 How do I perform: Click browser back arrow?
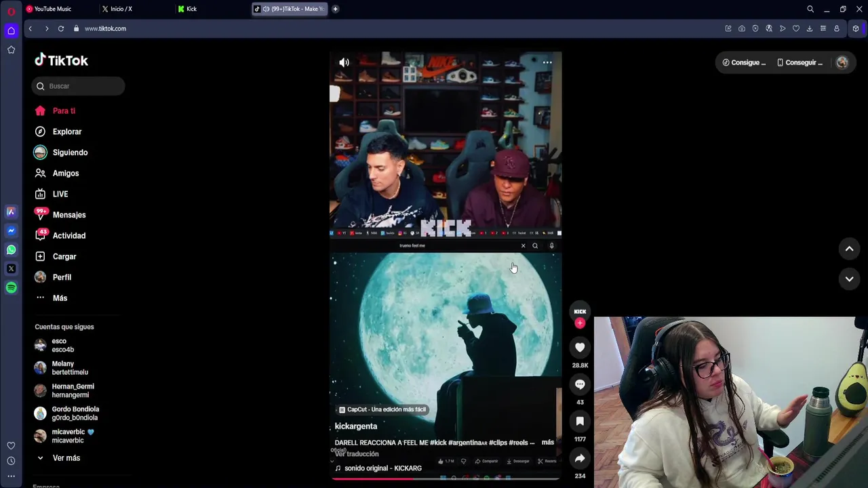click(x=30, y=28)
